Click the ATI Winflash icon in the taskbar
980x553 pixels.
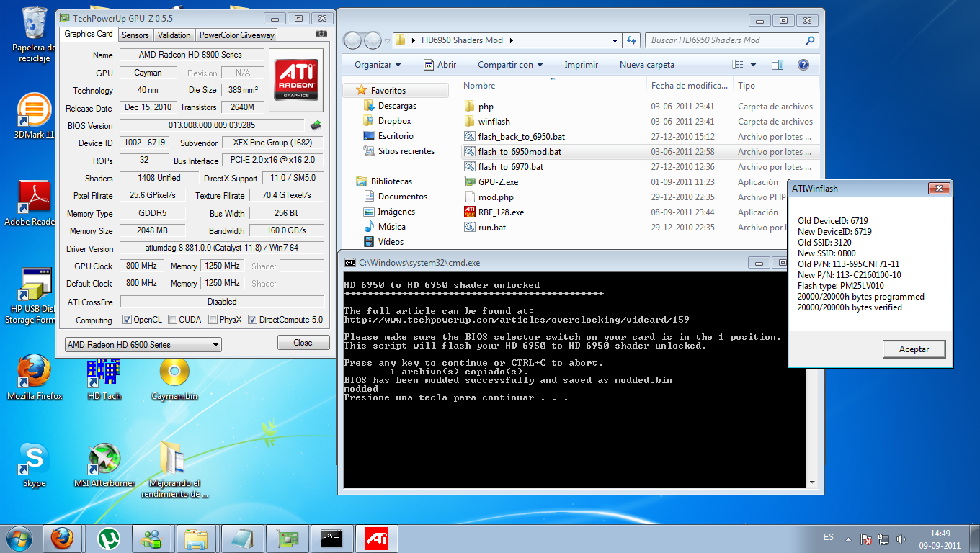click(376, 538)
